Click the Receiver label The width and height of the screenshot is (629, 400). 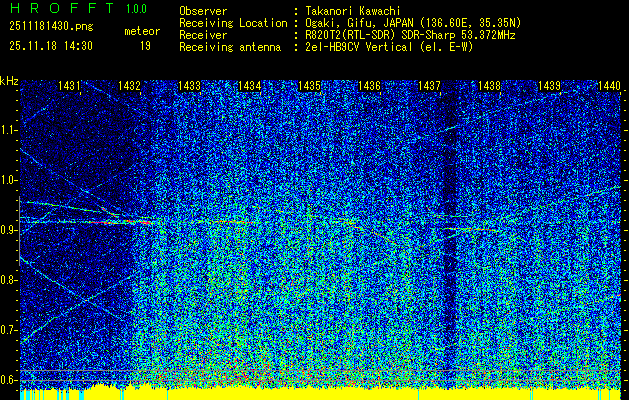point(203,35)
